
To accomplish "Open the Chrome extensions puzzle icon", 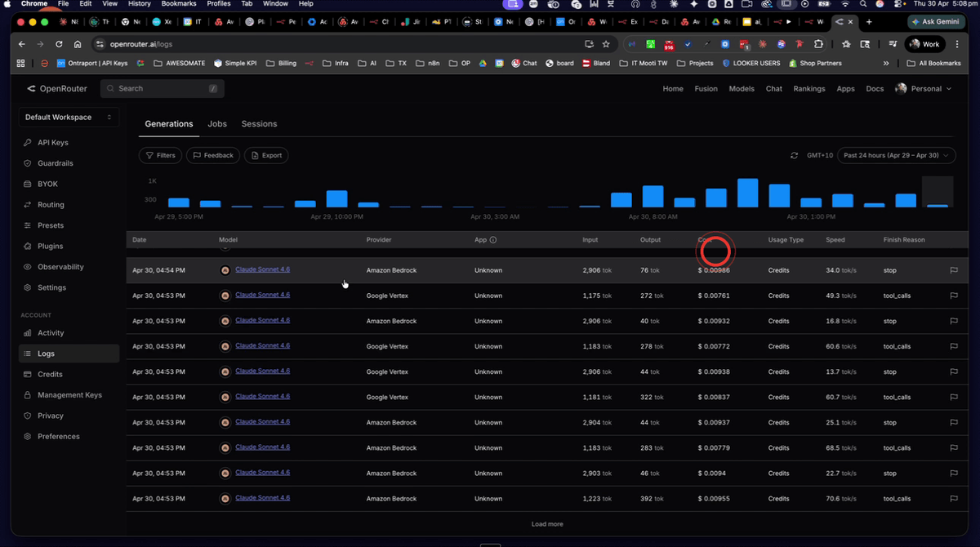I will pos(818,44).
